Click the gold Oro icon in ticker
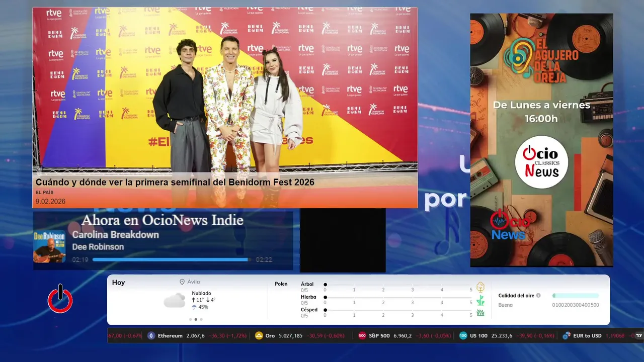 [259, 336]
